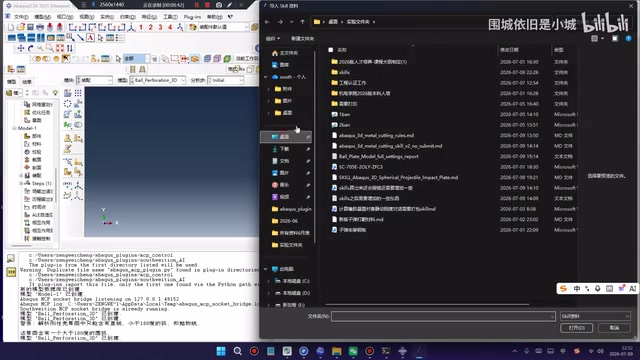Screen dimensions: 640x360
Task: Click the Save icon in Abaqus toolbar
Action: click(x=30, y=27)
